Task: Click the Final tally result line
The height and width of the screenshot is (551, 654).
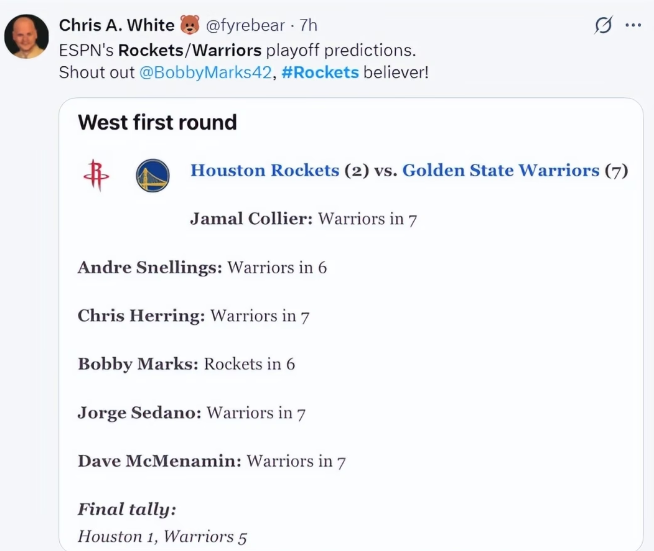Action: 162,536
